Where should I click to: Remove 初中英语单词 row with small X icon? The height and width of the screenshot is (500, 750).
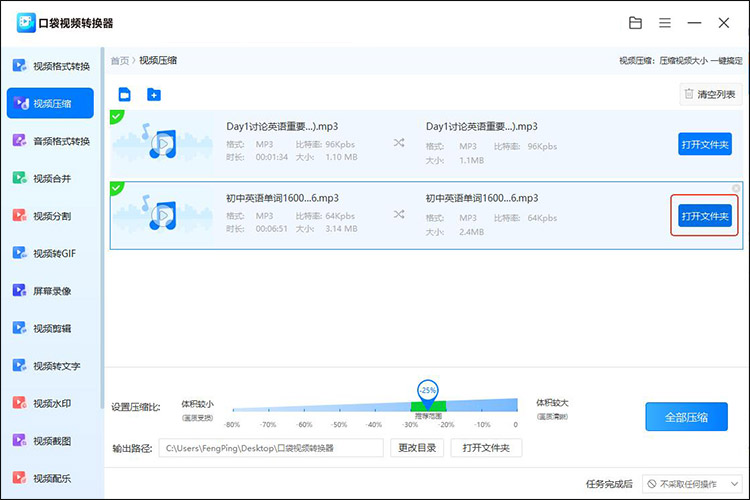point(736,189)
